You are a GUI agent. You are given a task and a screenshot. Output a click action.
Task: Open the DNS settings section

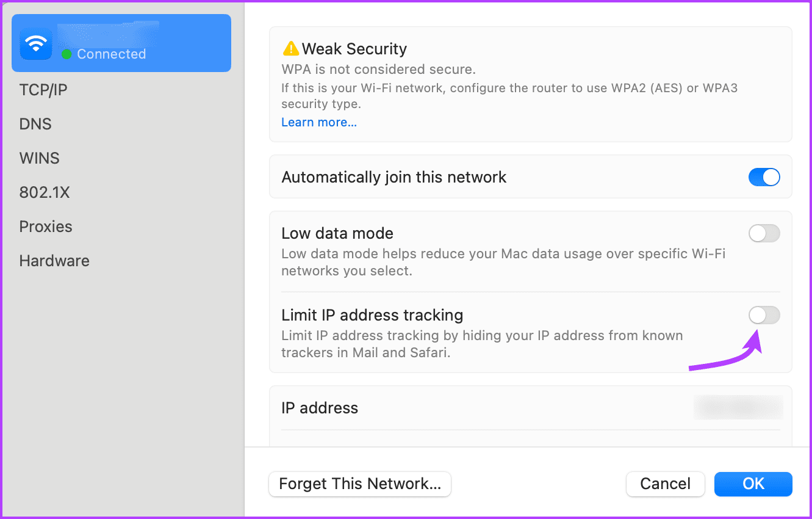coord(35,124)
